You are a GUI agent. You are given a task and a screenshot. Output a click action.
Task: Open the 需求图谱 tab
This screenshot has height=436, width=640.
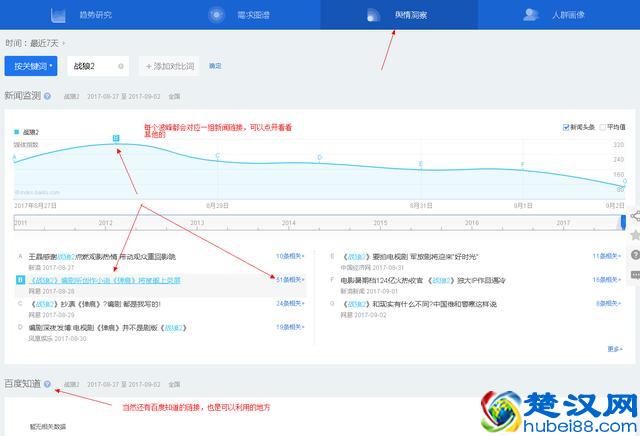tap(240, 15)
